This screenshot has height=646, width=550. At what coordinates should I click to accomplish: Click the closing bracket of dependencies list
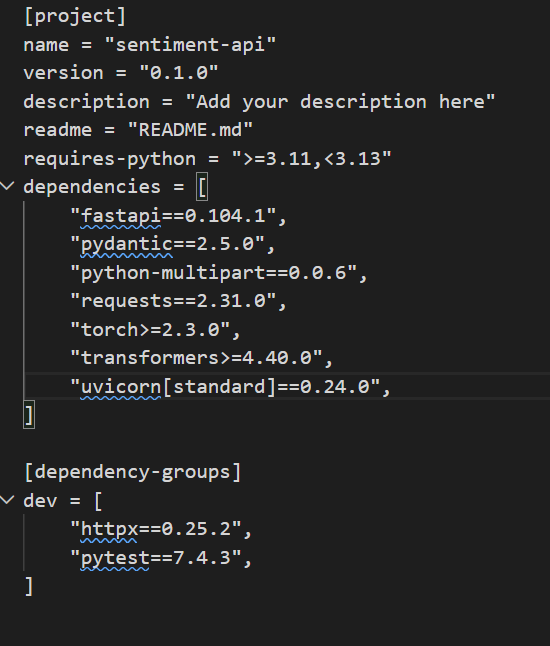[x=29, y=415]
